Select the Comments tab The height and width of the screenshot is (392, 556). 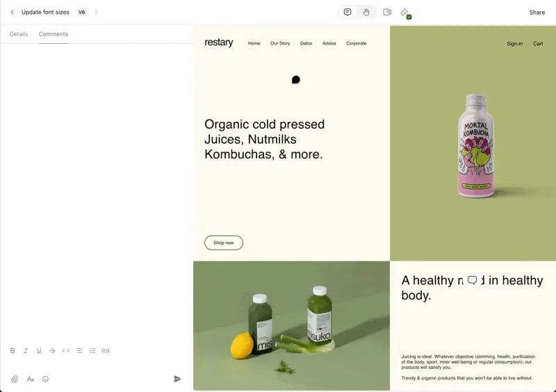pyautogui.click(x=54, y=34)
